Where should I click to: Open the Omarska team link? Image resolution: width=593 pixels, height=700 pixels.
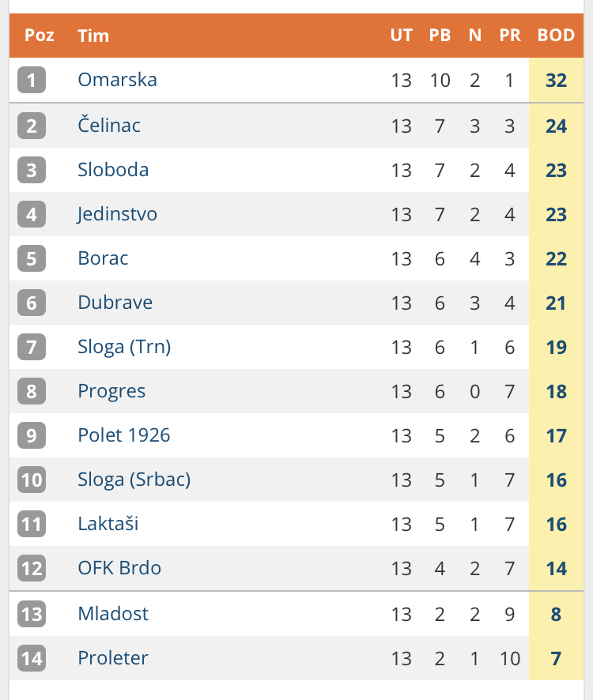117,80
